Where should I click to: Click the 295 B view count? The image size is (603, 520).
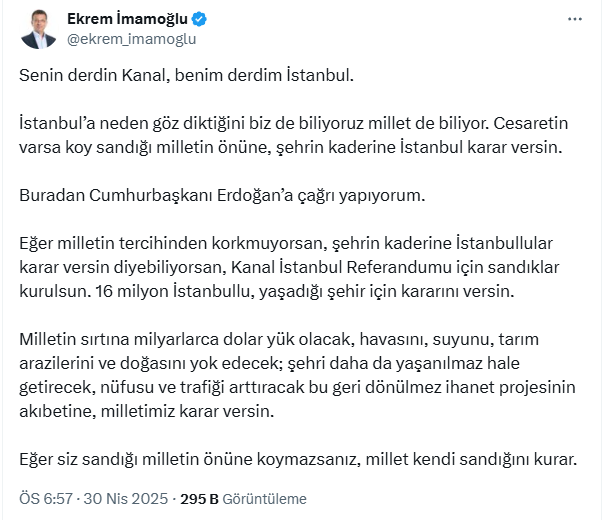[199, 499]
